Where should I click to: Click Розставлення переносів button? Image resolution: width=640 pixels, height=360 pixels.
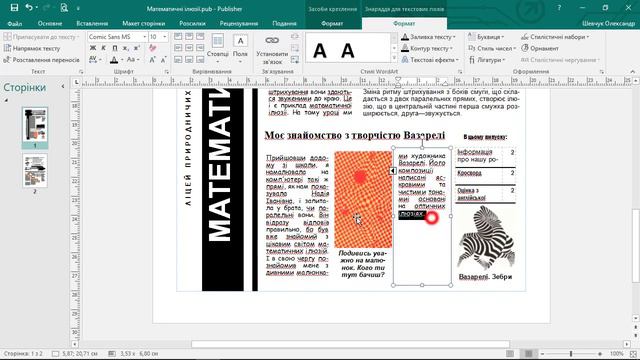[41, 60]
